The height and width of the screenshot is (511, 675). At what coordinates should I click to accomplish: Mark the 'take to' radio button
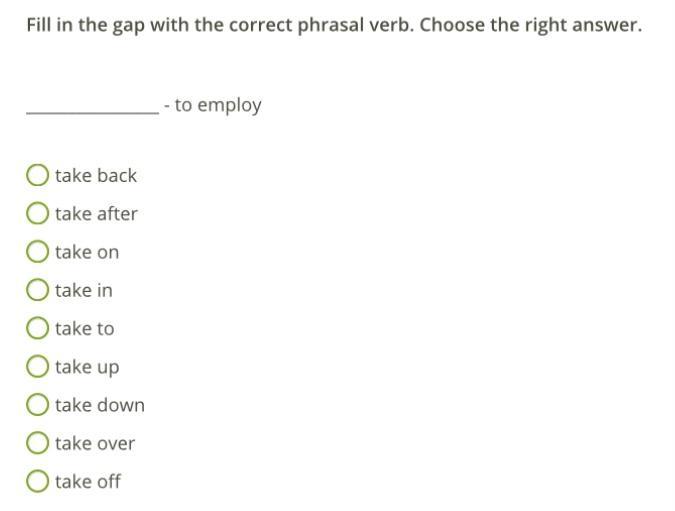coord(37,328)
